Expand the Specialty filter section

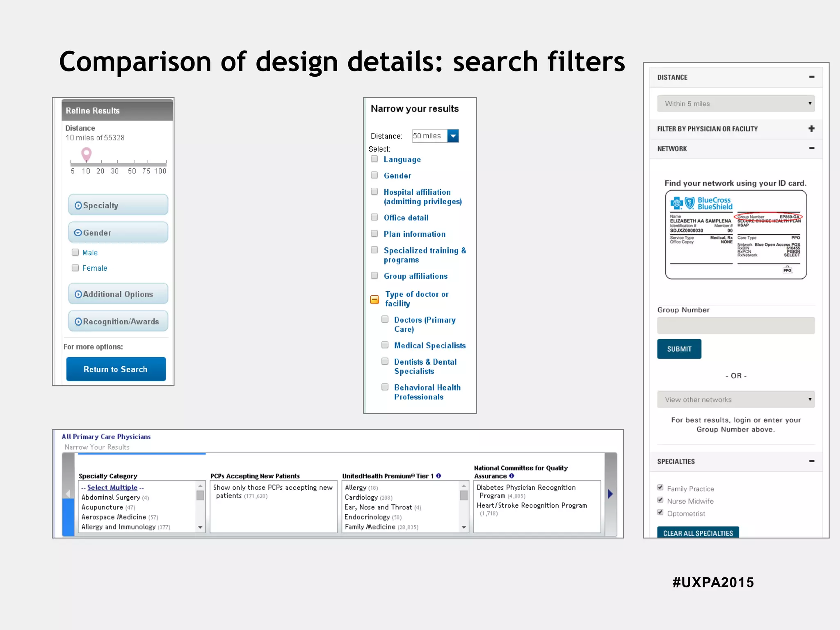(118, 205)
